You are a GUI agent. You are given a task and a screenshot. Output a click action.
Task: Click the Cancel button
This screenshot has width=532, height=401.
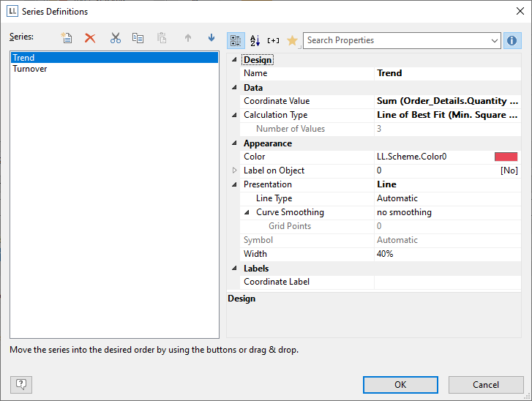point(486,385)
